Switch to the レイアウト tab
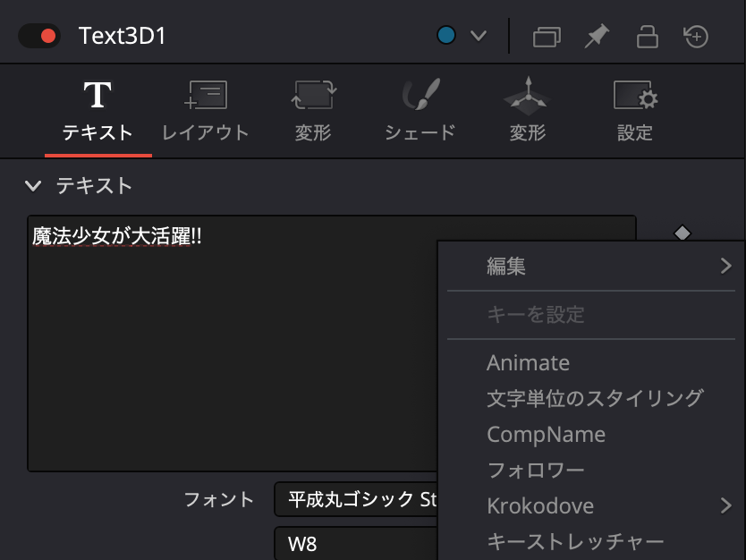Viewport: 746px width, 560px height. tap(206, 111)
